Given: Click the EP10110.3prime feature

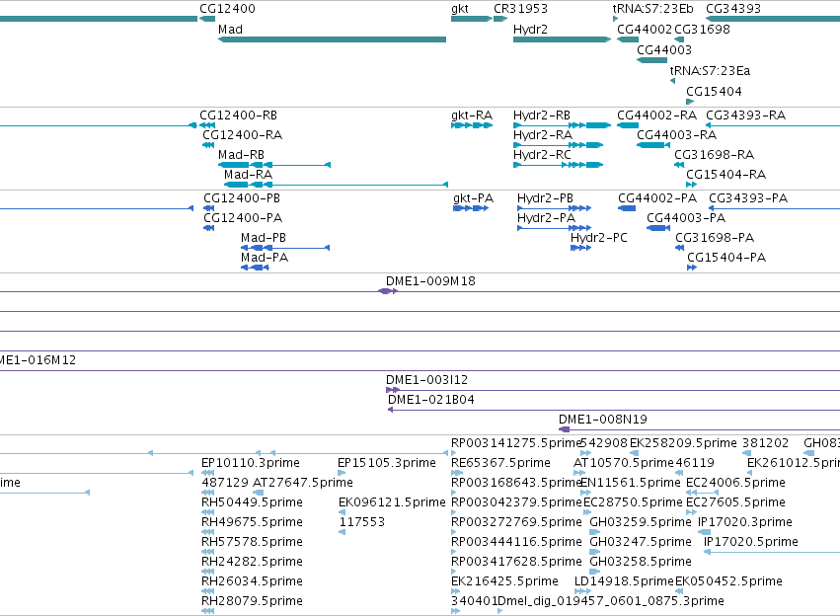Looking at the screenshot, I should (x=250, y=463).
